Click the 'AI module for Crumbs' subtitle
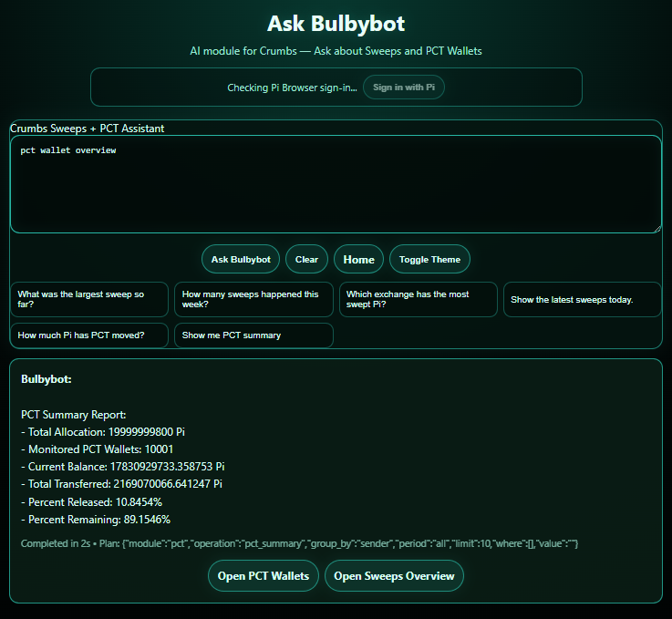This screenshot has width=672, height=619. tap(336, 51)
